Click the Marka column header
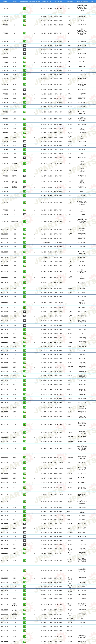Screen dimensions: 96x644 point(5,1)
